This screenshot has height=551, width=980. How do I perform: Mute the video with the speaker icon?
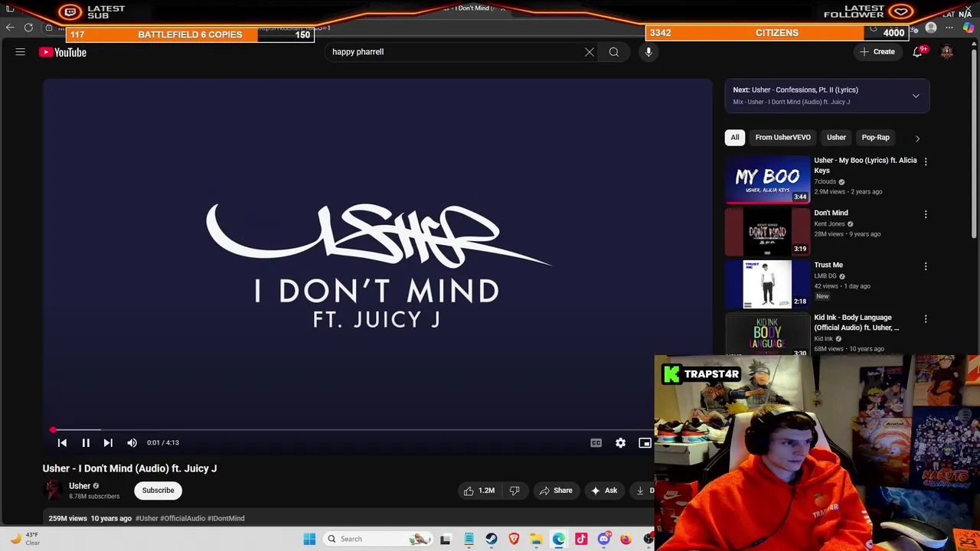(x=132, y=442)
